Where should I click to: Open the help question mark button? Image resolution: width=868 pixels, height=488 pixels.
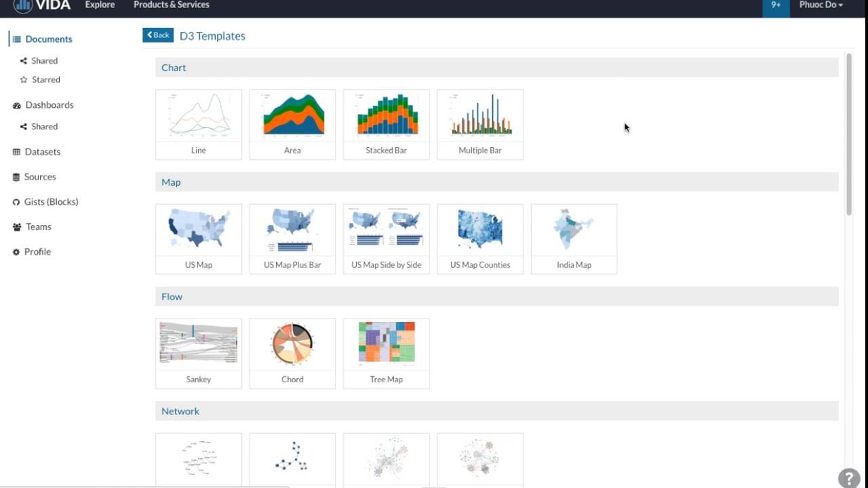pos(849,478)
